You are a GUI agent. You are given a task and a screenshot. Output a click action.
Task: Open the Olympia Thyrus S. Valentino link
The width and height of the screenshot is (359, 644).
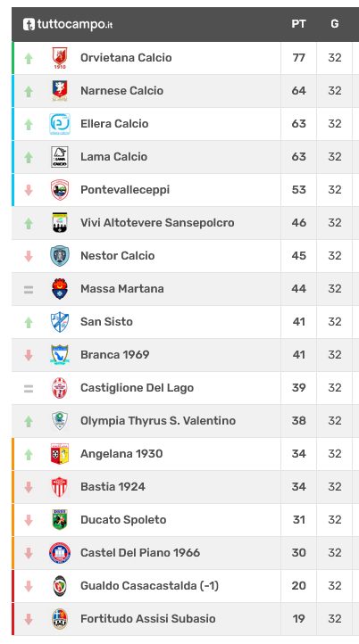(158, 421)
